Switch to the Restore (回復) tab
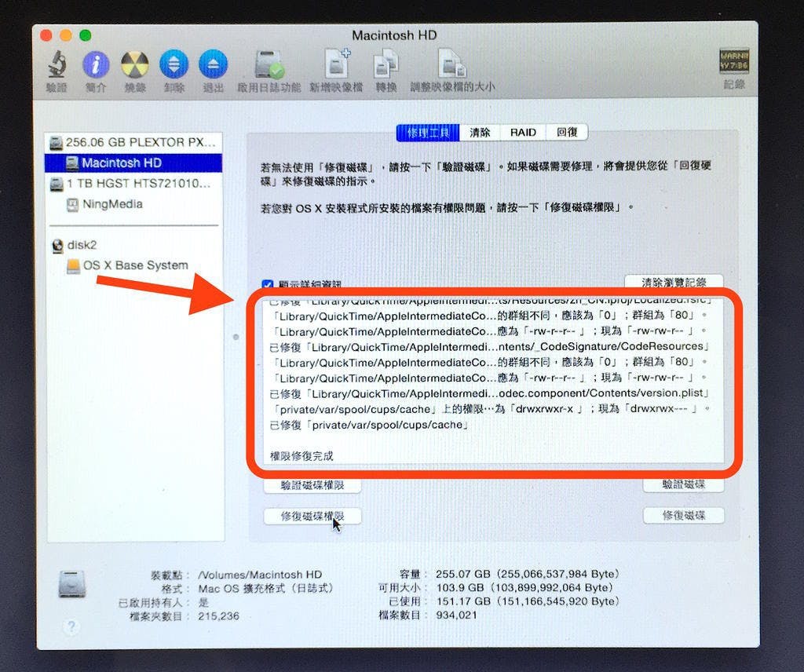 click(567, 133)
